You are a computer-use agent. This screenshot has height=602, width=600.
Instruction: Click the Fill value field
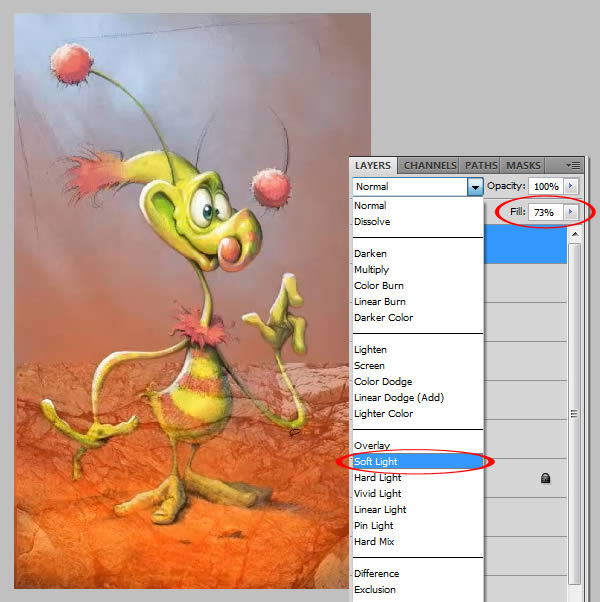point(545,212)
